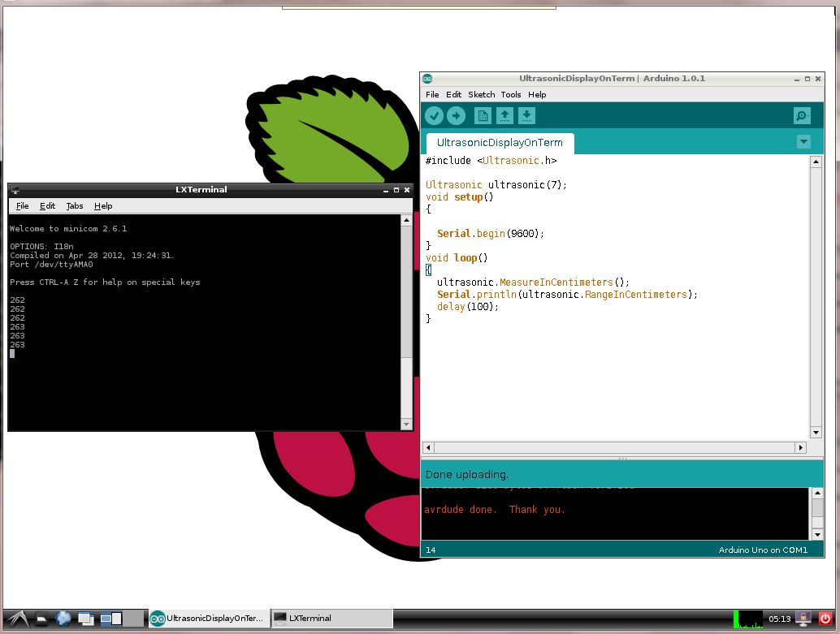Viewport: 840px width, 634px height.
Task: Open the Serial Monitor magnifier icon
Action: click(802, 115)
